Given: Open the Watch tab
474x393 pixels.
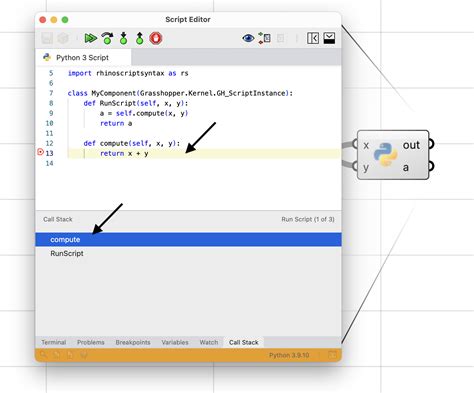Looking at the screenshot, I should pyautogui.click(x=209, y=342).
